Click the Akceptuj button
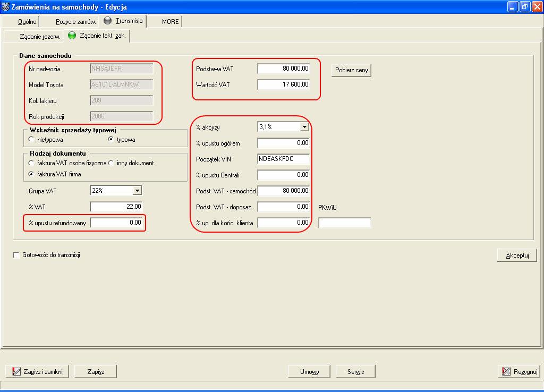 [x=517, y=255]
